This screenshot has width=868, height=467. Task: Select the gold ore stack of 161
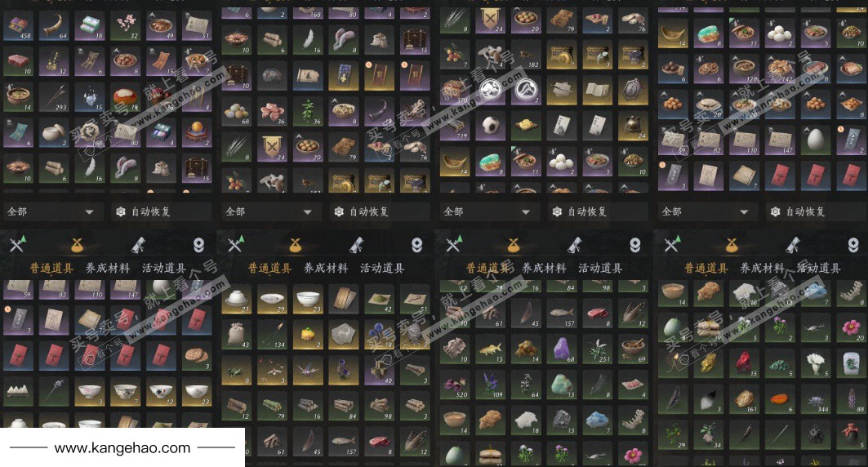tap(745, 399)
